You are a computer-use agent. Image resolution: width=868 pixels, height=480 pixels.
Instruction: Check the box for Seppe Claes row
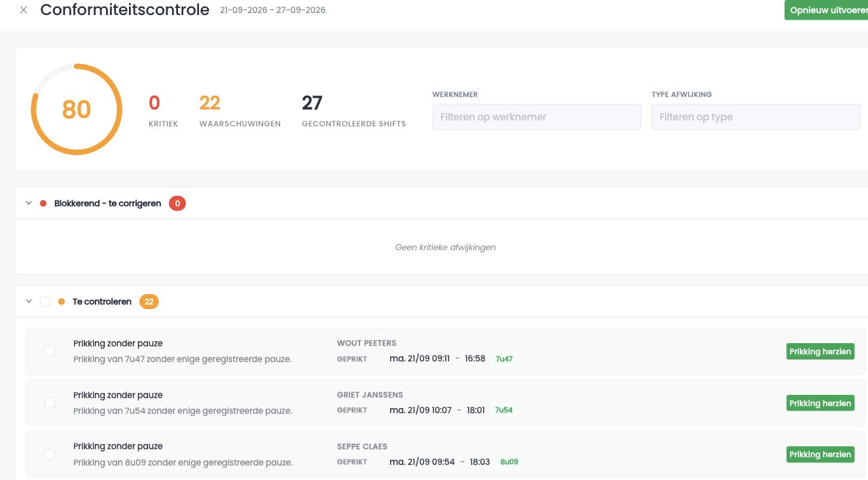pos(50,454)
